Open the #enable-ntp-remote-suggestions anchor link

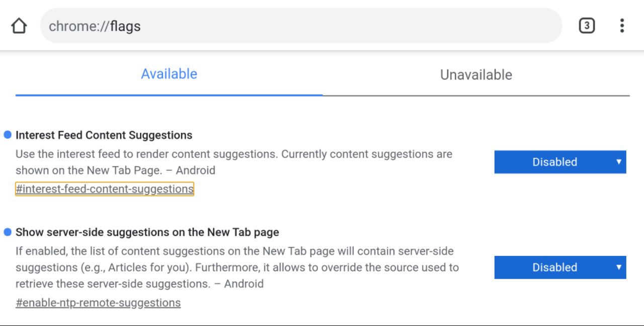point(98,303)
